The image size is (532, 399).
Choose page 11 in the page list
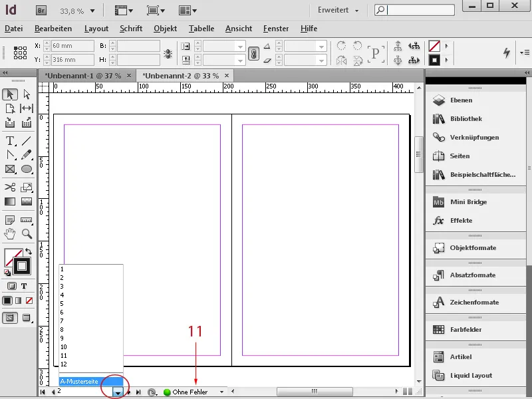[91, 356]
